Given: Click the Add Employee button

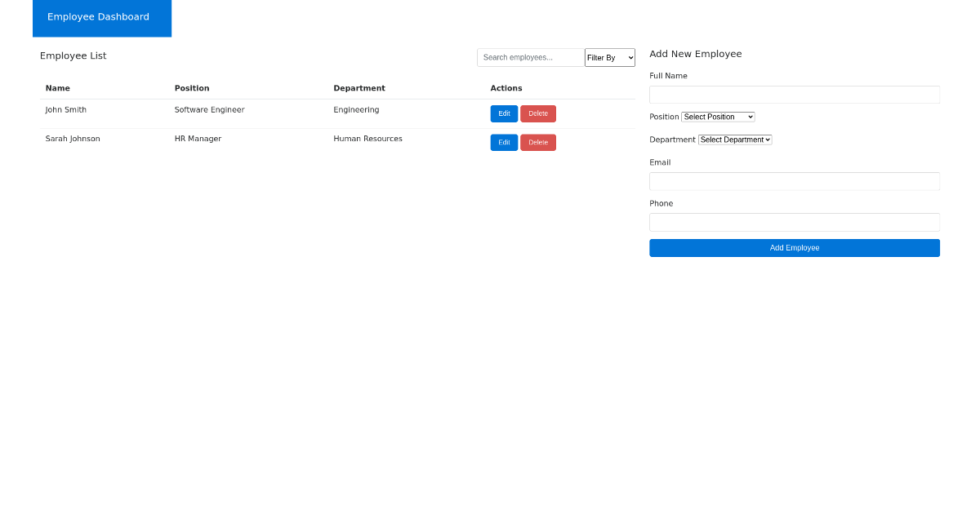Looking at the screenshot, I should (794, 247).
